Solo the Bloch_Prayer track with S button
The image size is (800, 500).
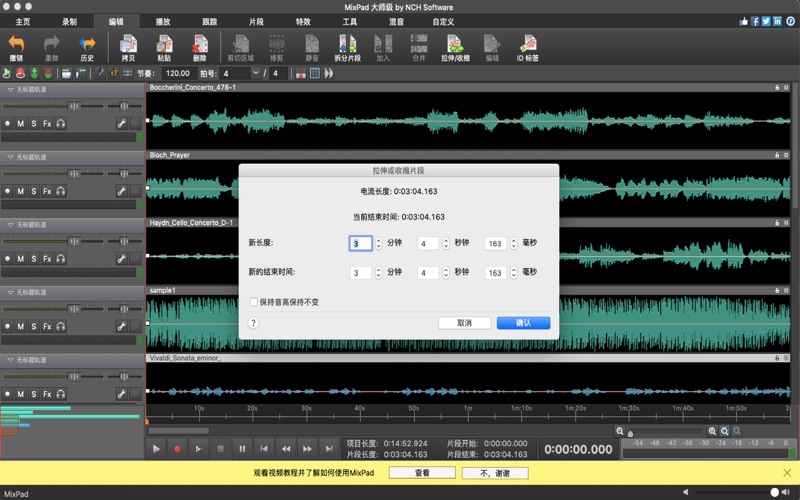point(34,191)
